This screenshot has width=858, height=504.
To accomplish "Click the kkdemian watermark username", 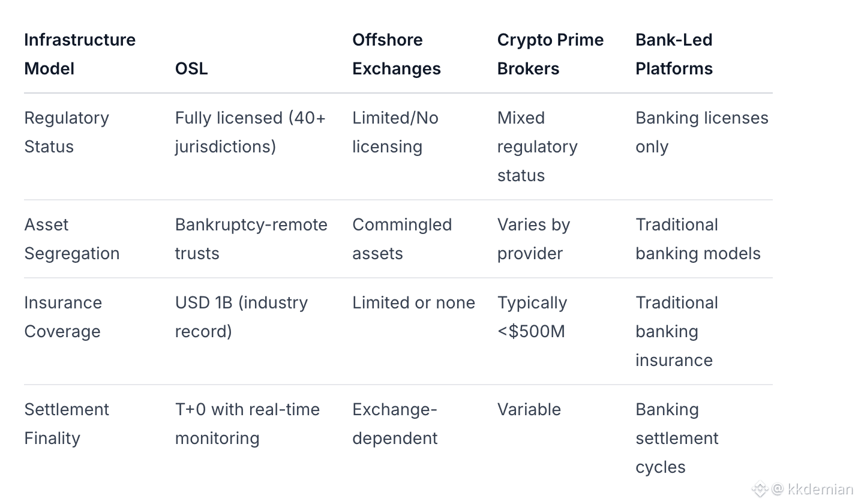I will 820,489.
